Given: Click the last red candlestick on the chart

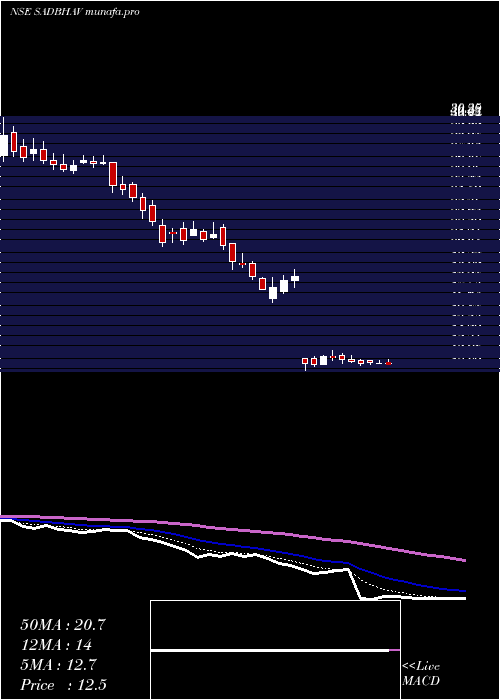Looking at the screenshot, I should [x=388, y=363].
